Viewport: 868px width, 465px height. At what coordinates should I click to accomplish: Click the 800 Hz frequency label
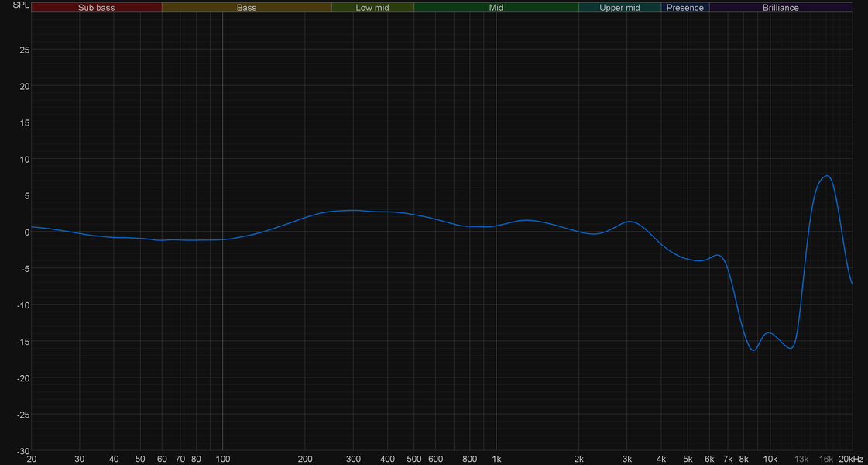tap(469, 459)
